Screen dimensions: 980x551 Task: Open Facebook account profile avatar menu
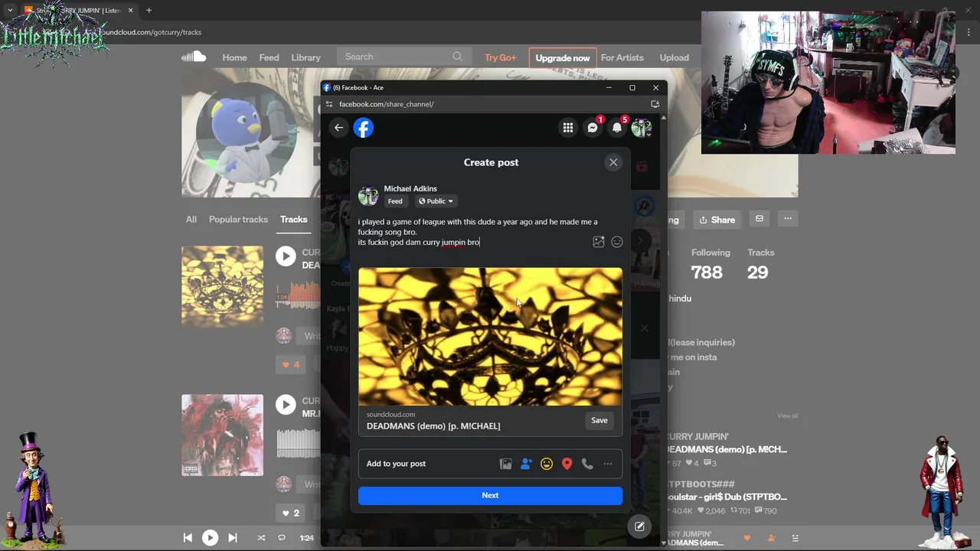[642, 128]
